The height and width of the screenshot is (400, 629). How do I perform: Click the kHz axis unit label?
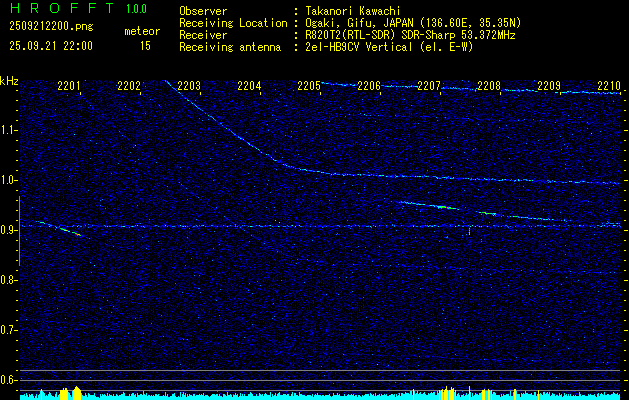(x=9, y=81)
